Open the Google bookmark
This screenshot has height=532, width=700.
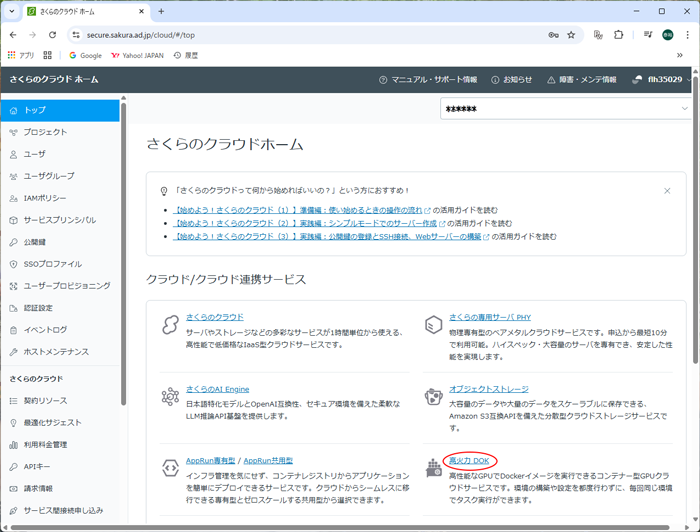pos(85,55)
